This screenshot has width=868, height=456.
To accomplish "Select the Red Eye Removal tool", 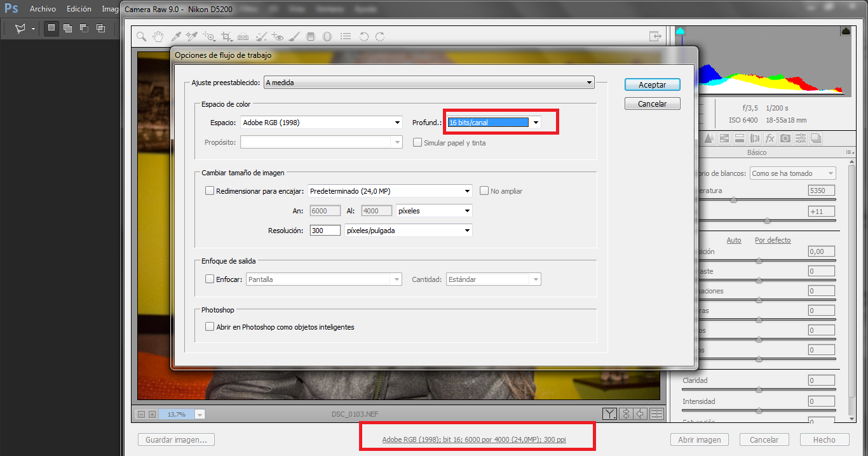I will [277, 36].
